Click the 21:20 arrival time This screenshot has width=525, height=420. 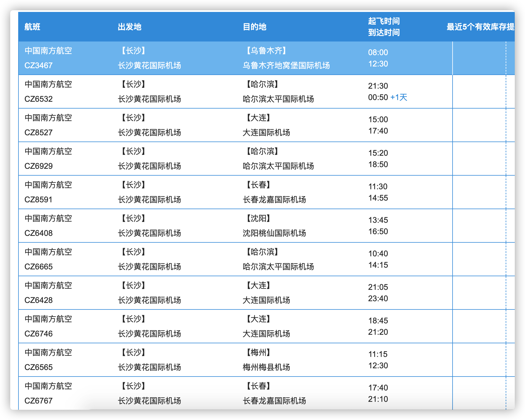click(x=378, y=332)
